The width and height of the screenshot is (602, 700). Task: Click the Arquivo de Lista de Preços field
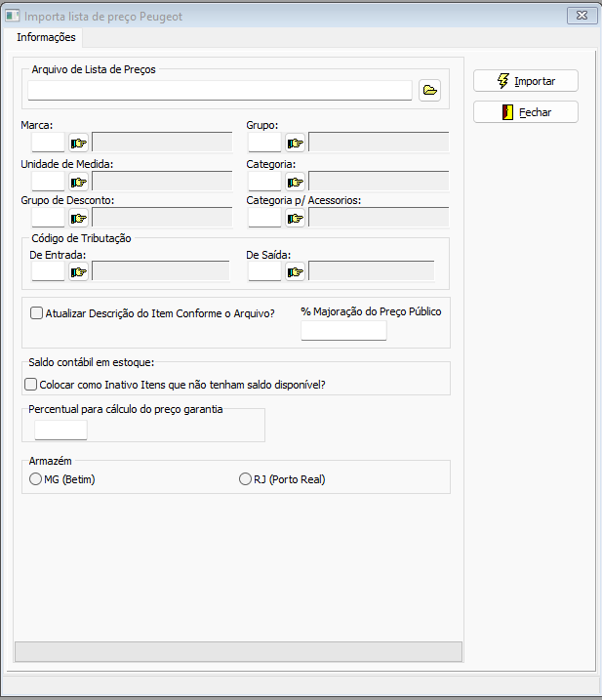click(220, 91)
